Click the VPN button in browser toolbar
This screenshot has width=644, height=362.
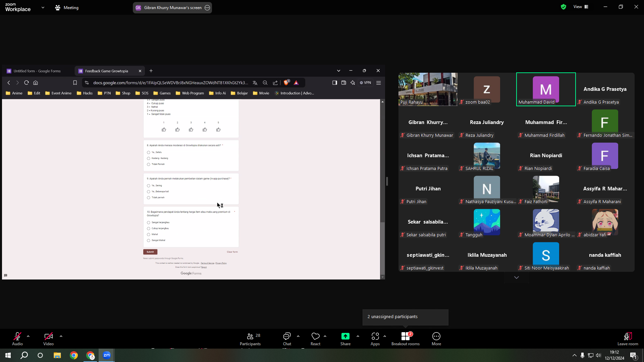click(x=366, y=83)
